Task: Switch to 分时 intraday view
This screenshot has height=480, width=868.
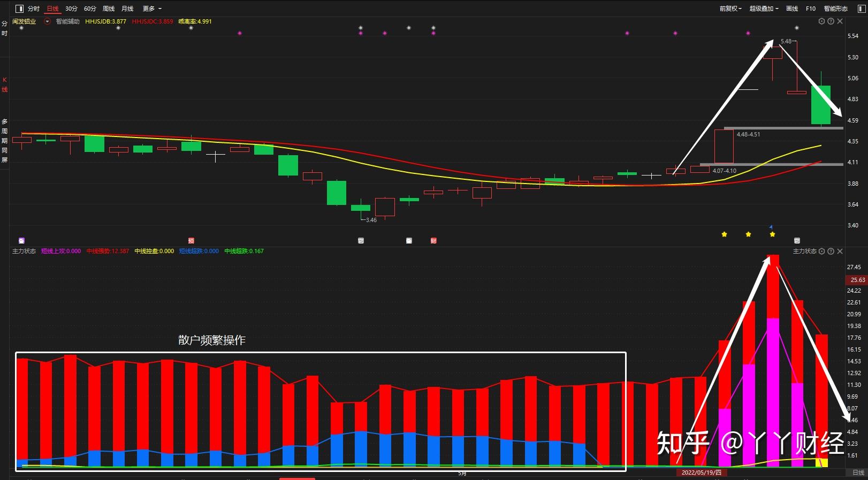Action: click(x=34, y=9)
